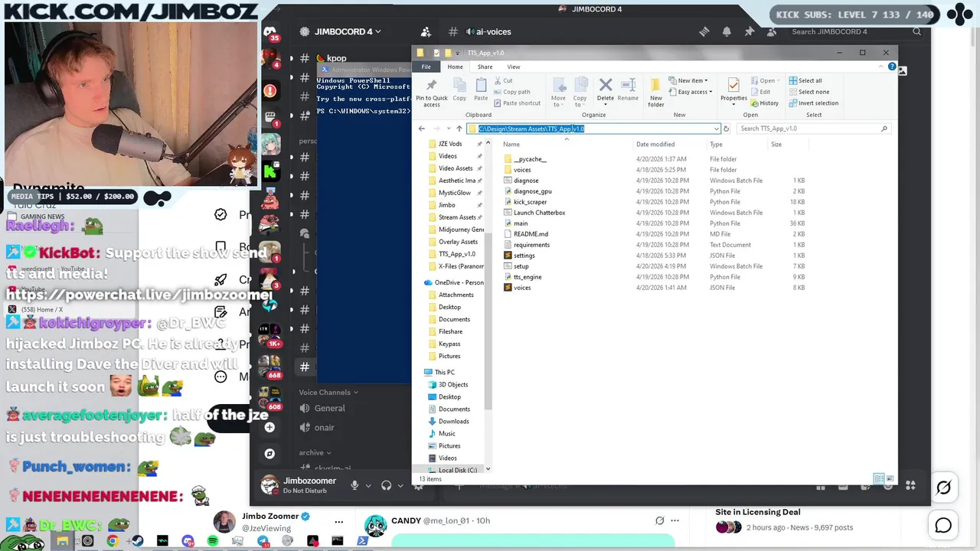Screen dimensions: 980x551
Task: Click Paste shortcut in ribbon
Action: click(x=517, y=103)
